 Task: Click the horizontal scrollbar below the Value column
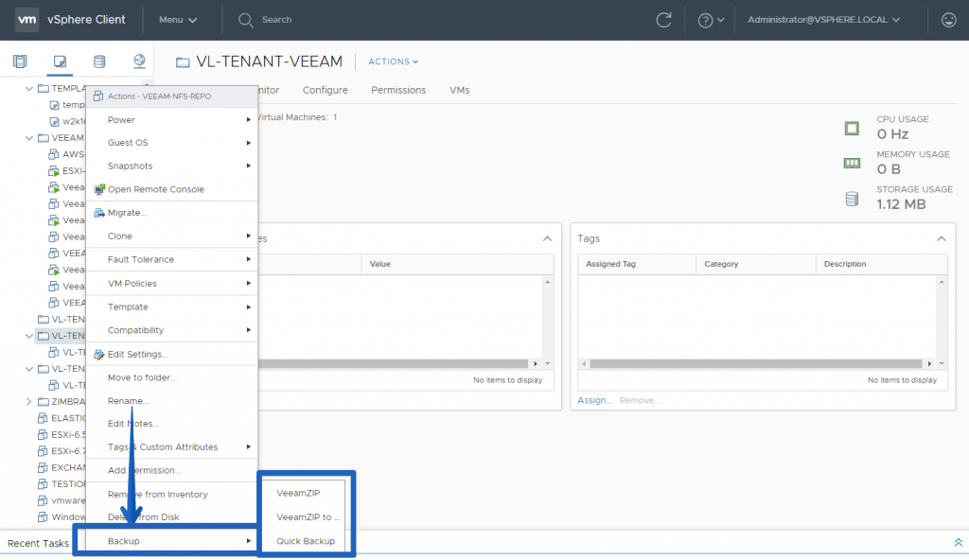[394, 363]
